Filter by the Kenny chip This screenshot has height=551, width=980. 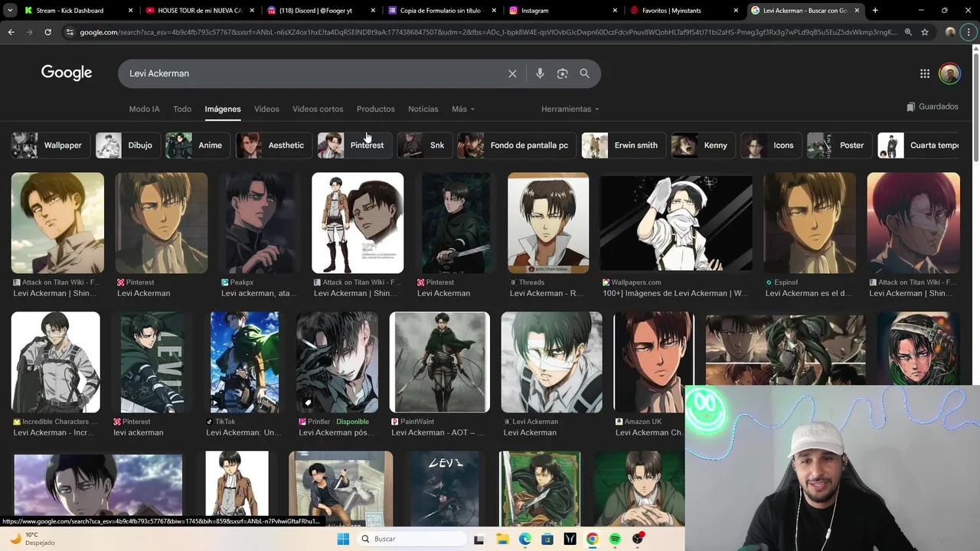click(x=704, y=145)
